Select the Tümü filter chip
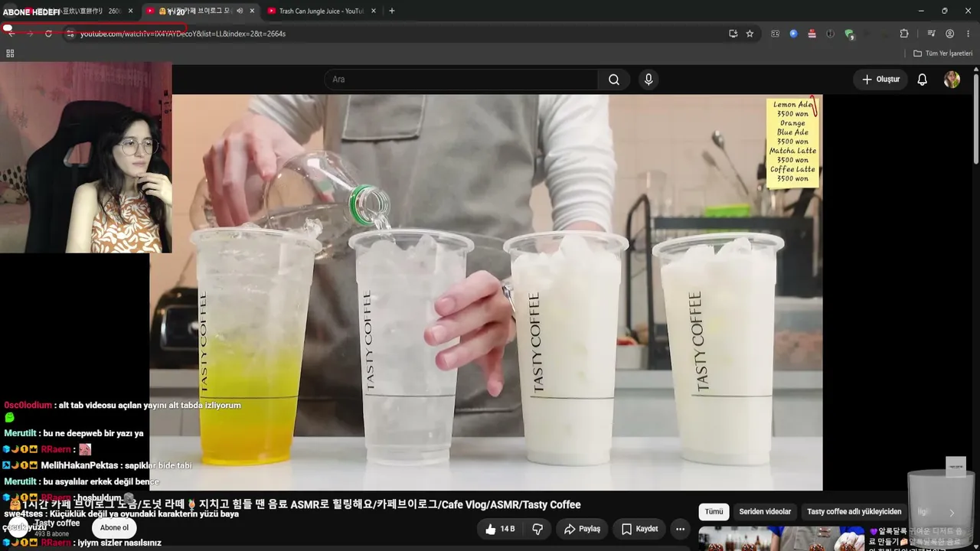The height and width of the screenshot is (551, 980). pos(714,512)
